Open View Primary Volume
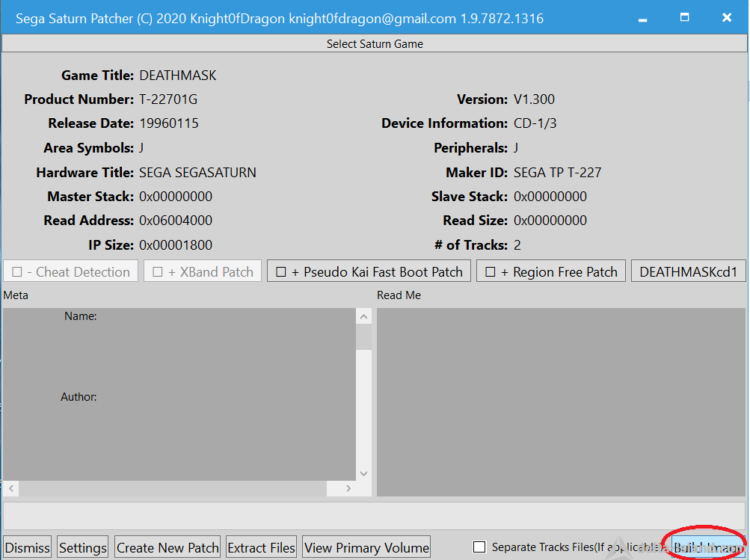 click(x=366, y=547)
